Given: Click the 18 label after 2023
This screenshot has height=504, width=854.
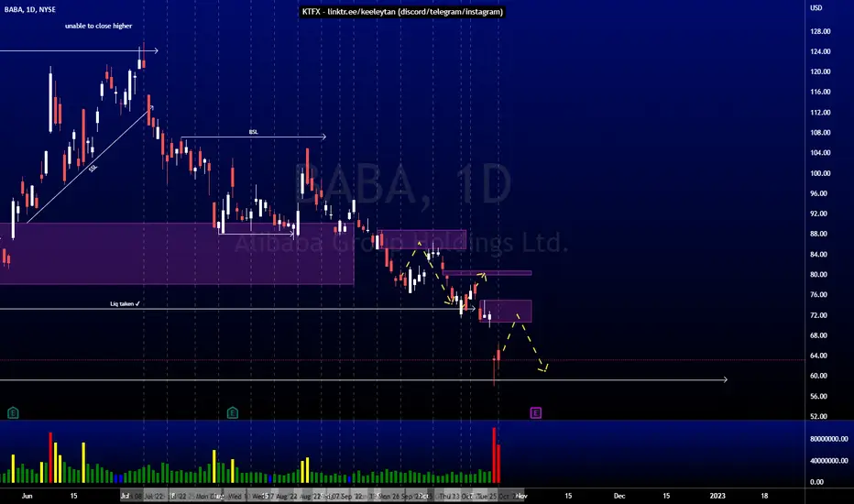Looking at the screenshot, I should [x=764, y=496].
